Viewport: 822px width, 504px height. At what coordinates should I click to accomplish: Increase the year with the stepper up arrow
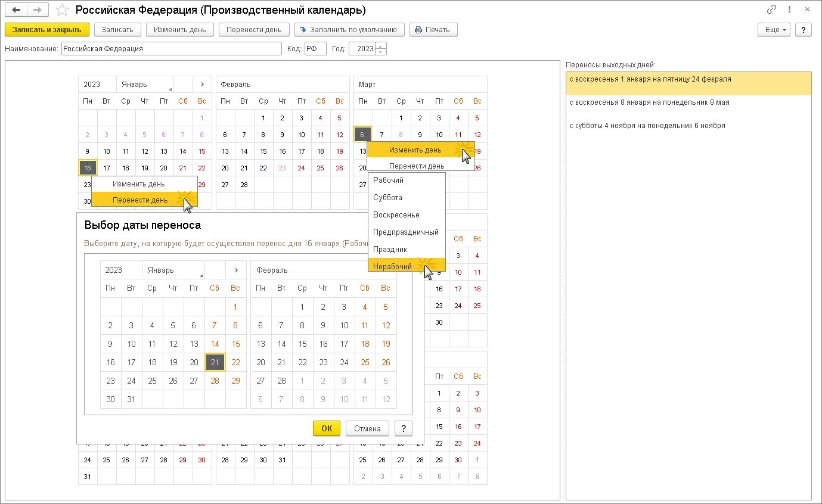[381, 46]
